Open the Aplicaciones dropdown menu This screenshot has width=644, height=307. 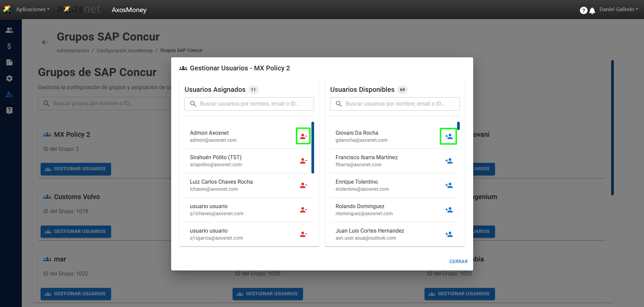click(32, 9)
